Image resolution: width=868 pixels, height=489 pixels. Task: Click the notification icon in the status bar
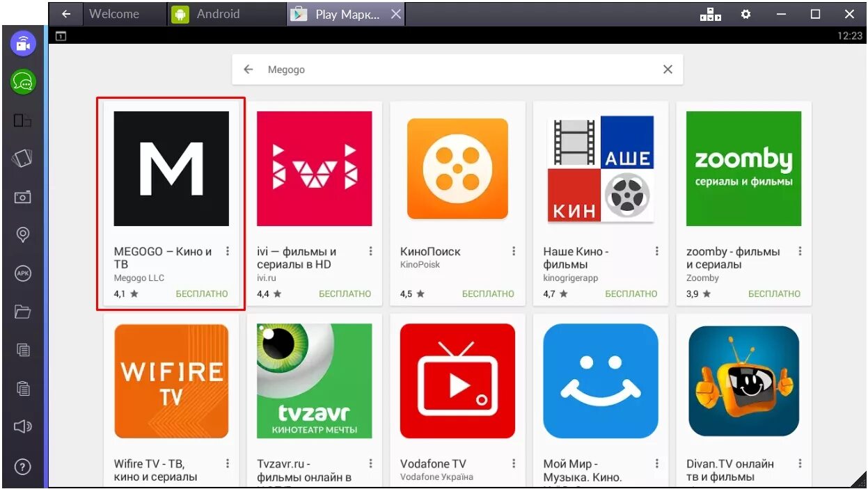[61, 36]
